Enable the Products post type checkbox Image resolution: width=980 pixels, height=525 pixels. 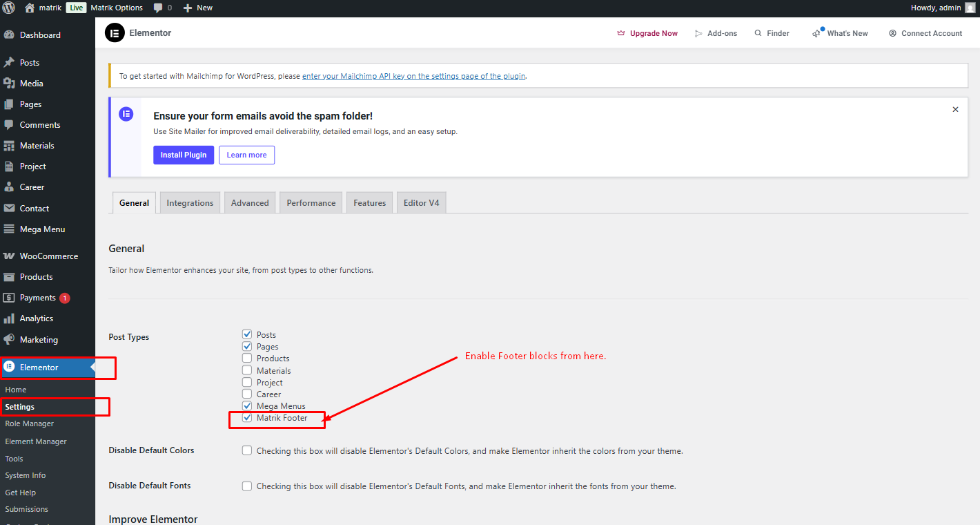click(x=247, y=359)
